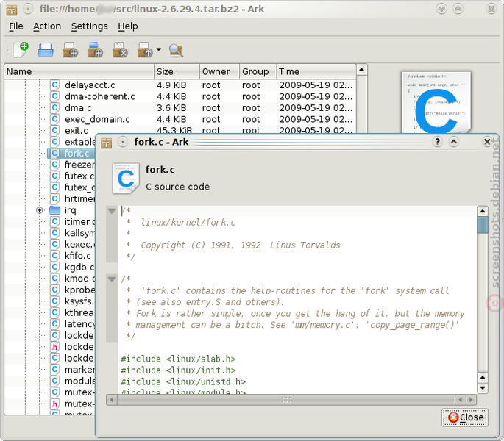Click the 'Copyright (C) 1991, 1992 Linus Torvalds' line
Viewport: 504px width, 441px height.
tap(241, 245)
